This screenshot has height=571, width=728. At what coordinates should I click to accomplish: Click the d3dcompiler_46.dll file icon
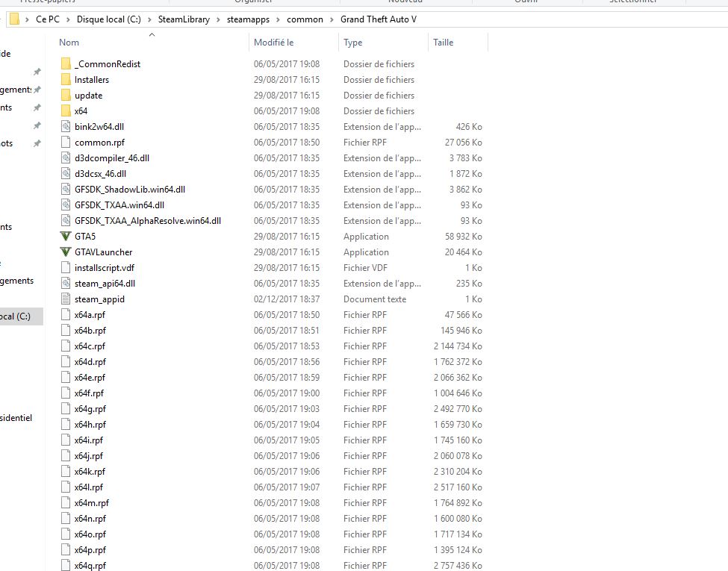[66, 157]
